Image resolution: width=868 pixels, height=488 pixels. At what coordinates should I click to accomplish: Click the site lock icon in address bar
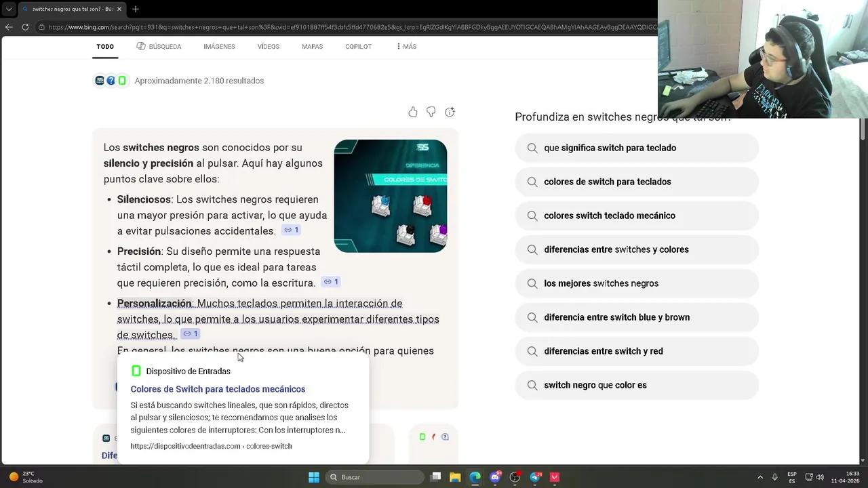41,27
